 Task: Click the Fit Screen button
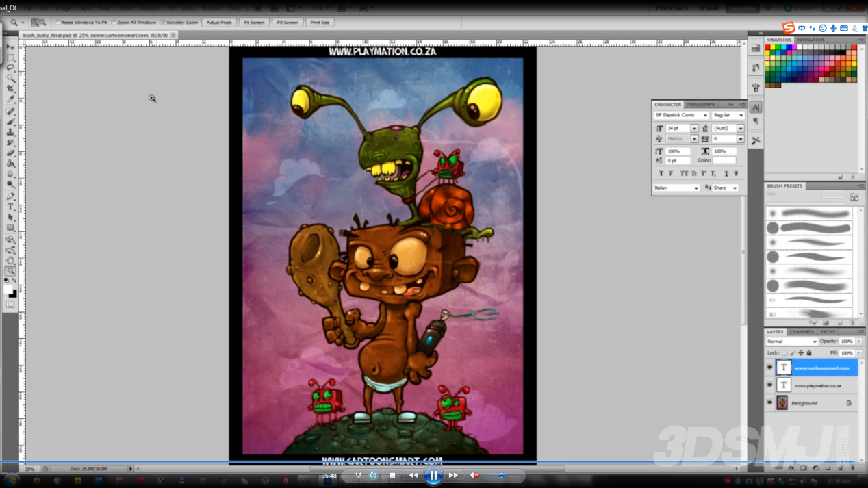[x=254, y=23]
